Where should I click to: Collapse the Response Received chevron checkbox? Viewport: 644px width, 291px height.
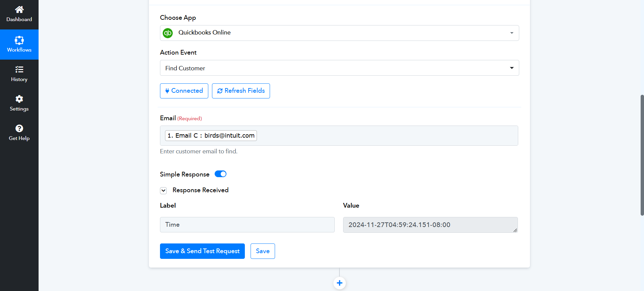coord(163,191)
